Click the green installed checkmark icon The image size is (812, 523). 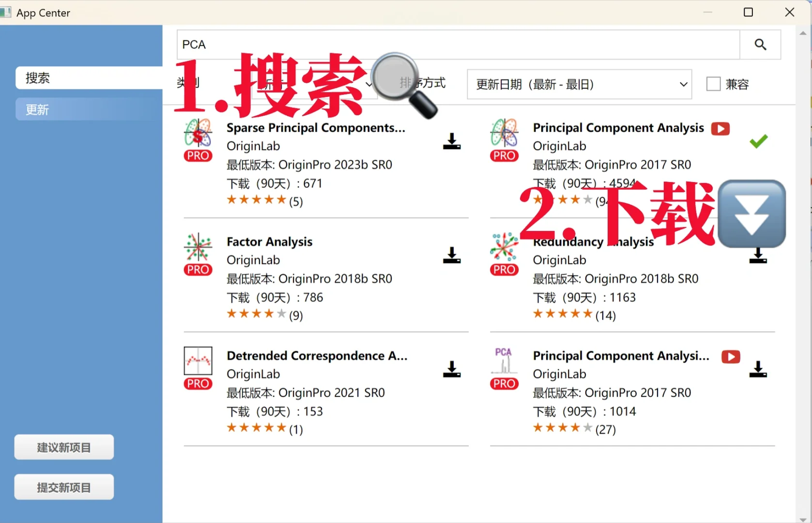(x=758, y=141)
